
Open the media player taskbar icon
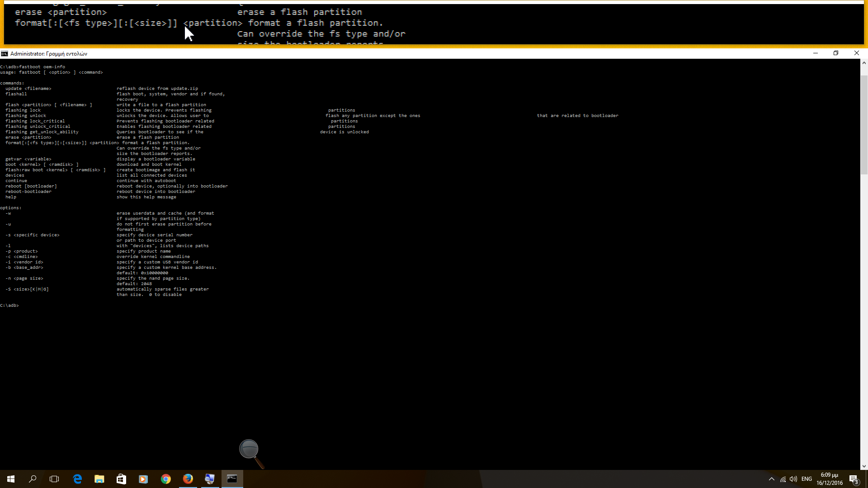[143, 479]
